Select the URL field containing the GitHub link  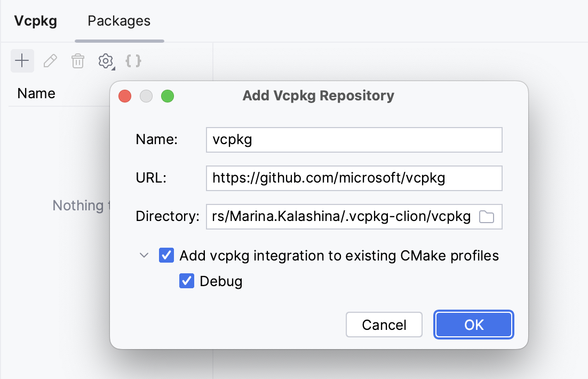354,178
